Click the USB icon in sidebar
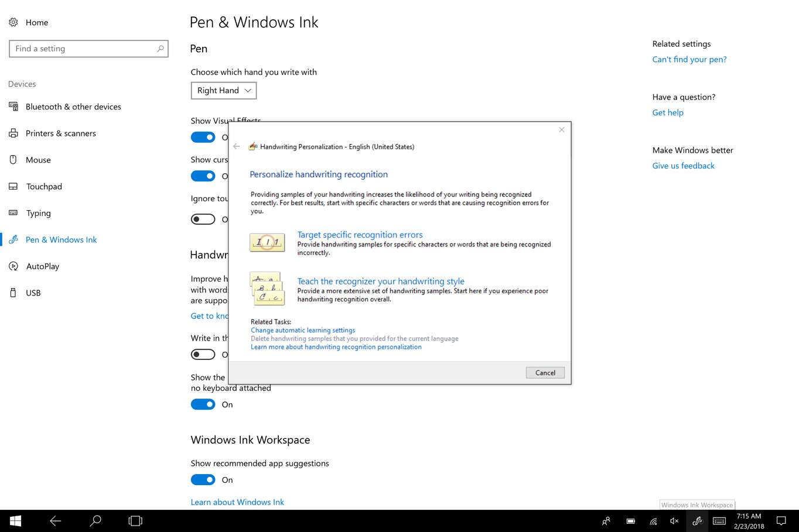The image size is (799, 532). [13, 293]
